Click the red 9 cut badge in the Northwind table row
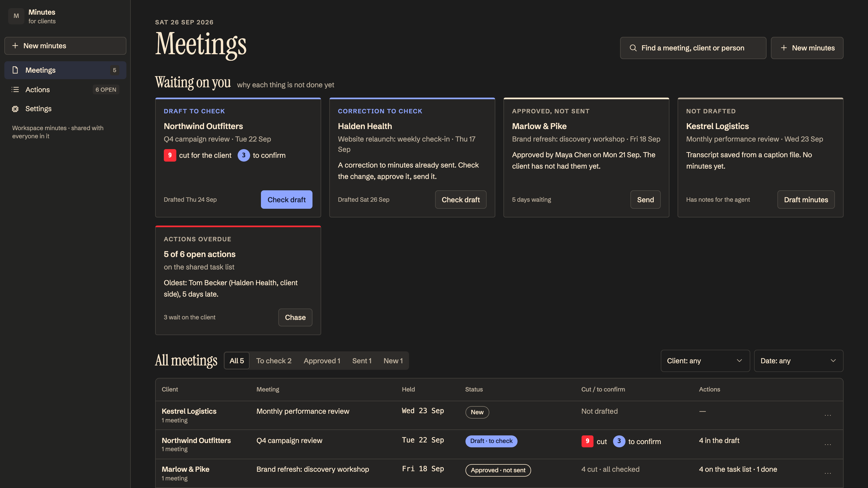868x488 pixels. click(x=587, y=441)
